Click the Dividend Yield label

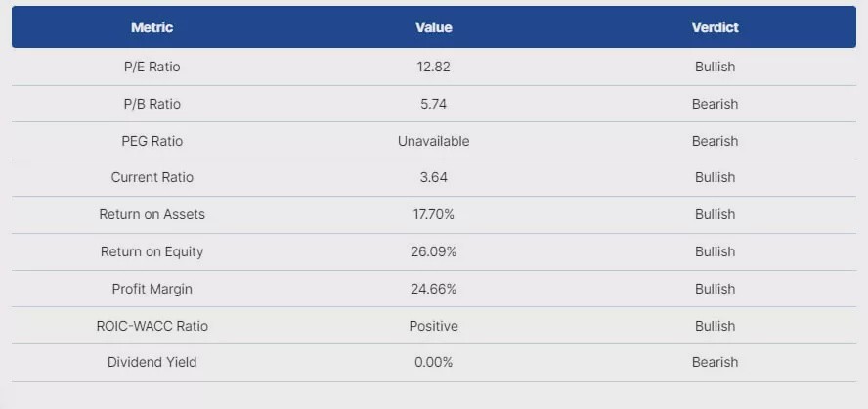click(x=152, y=362)
